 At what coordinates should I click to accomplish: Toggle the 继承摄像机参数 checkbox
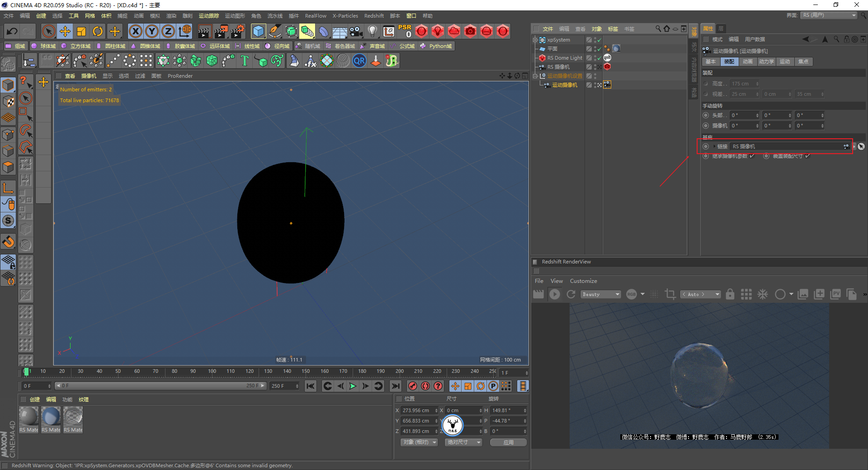(752, 156)
